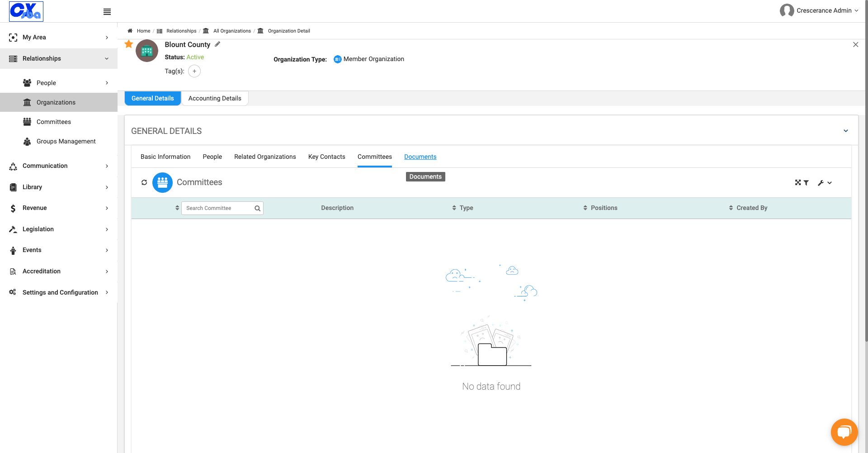Click the round Committees section icon
Image resolution: width=868 pixels, height=453 pixels.
162,182
